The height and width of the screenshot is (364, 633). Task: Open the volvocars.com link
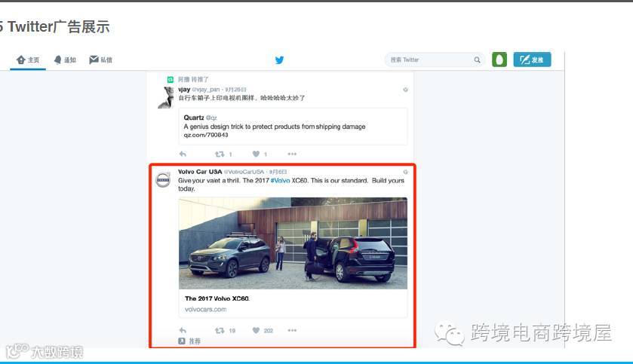tap(205, 310)
